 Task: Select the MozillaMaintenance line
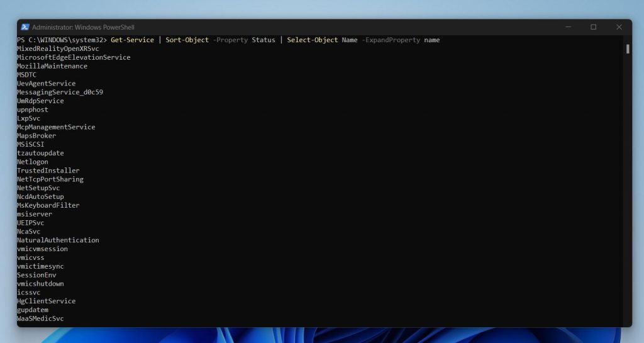click(x=52, y=65)
